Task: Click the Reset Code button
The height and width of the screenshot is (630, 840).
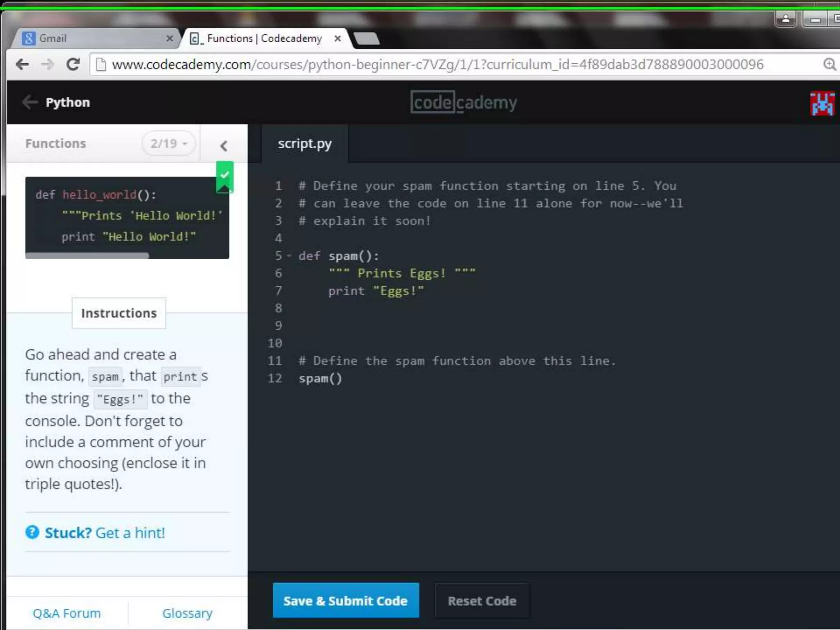Action: [x=482, y=600]
